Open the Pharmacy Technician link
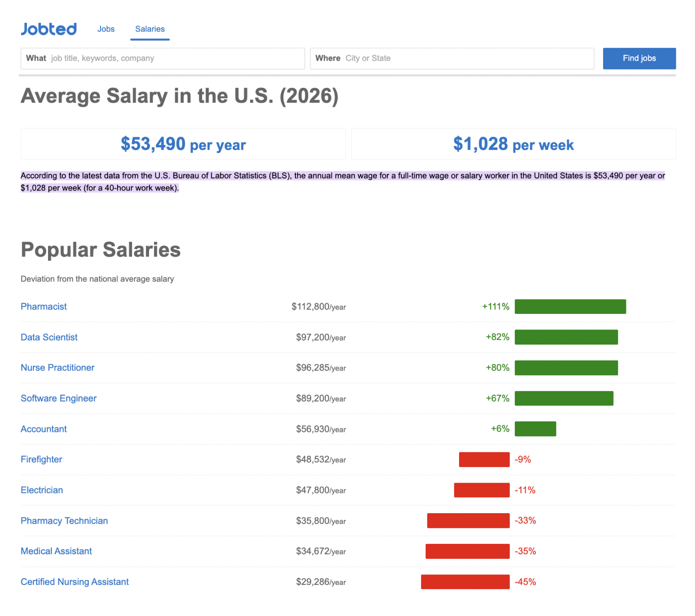The height and width of the screenshot is (616, 695). [x=64, y=521]
